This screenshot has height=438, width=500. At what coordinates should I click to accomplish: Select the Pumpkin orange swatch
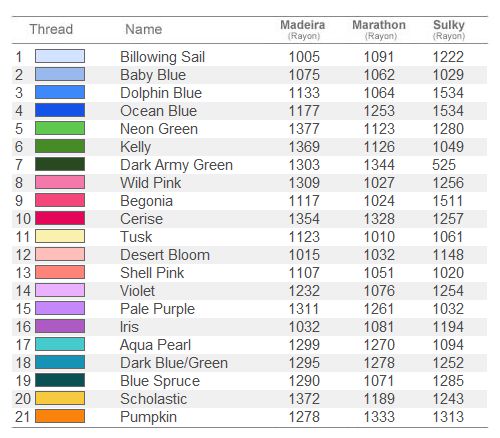pos(60,416)
